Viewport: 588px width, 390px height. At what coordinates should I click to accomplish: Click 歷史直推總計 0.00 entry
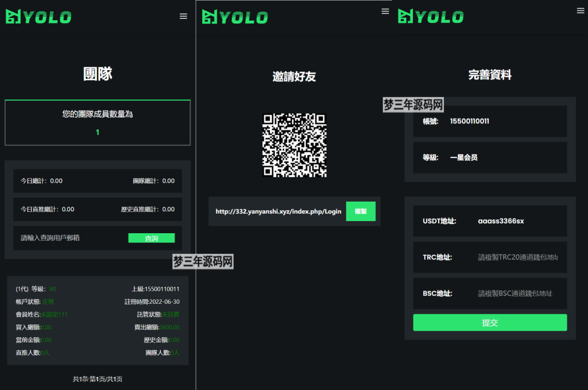148,209
